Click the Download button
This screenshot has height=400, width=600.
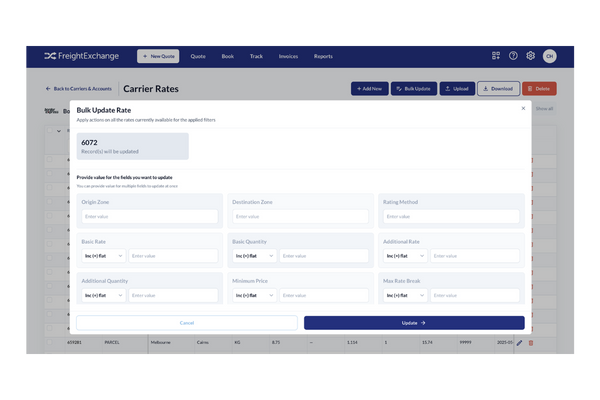click(498, 88)
